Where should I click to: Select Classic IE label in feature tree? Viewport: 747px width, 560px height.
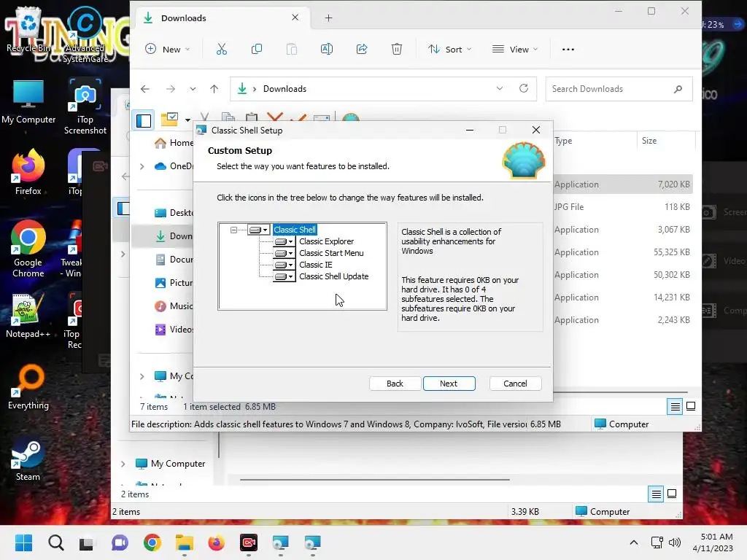click(315, 265)
